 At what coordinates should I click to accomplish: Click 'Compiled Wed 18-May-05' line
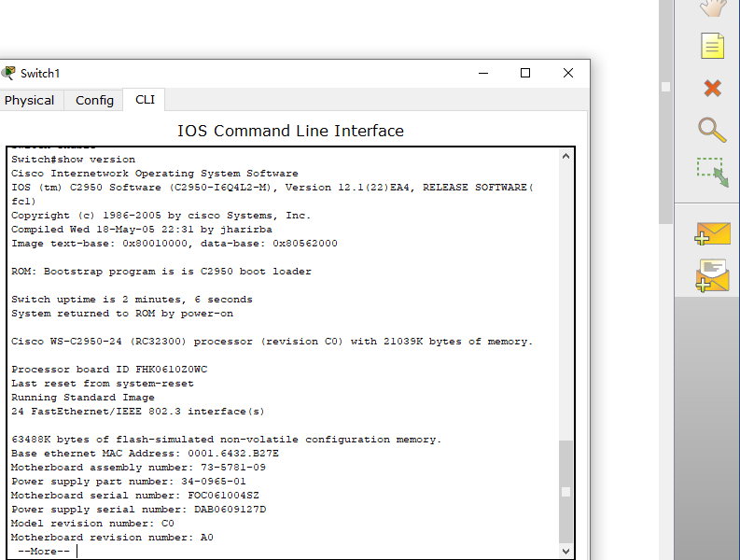pos(142,230)
